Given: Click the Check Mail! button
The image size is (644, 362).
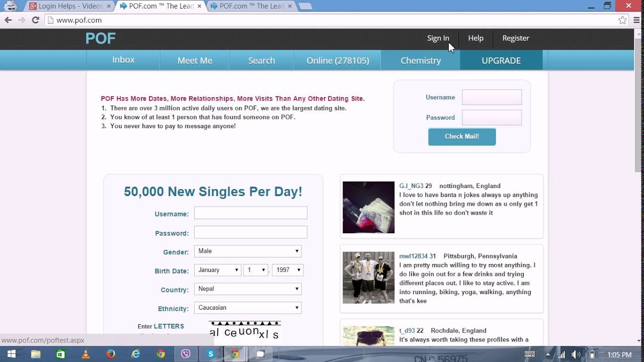Looking at the screenshot, I should pos(462,137).
